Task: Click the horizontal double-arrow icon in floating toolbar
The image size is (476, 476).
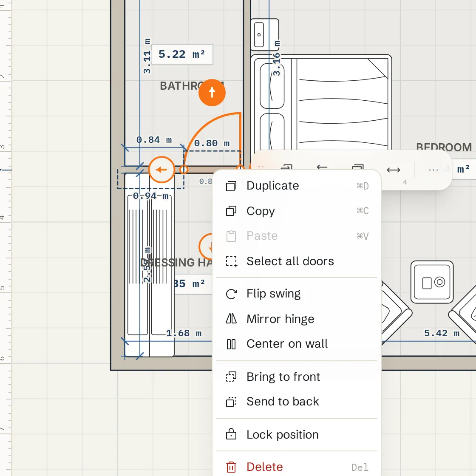Action: click(394, 170)
